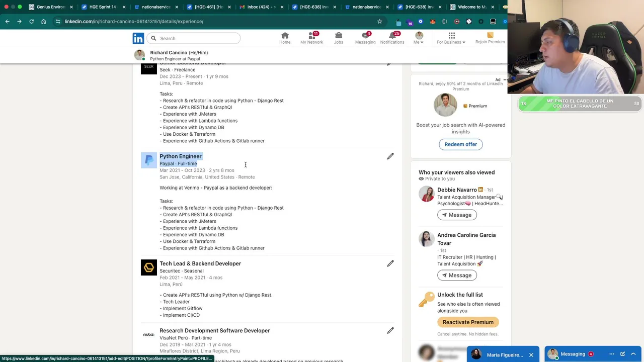The image size is (644, 362).
Task: Expand the For Business apps menu
Action: [451, 38]
